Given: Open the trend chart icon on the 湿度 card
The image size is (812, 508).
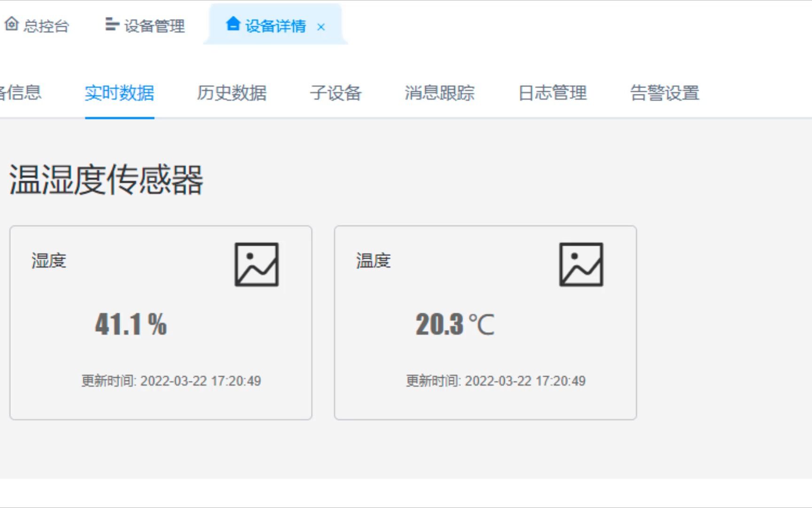Looking at the screenshot, I should coord(257,265).
